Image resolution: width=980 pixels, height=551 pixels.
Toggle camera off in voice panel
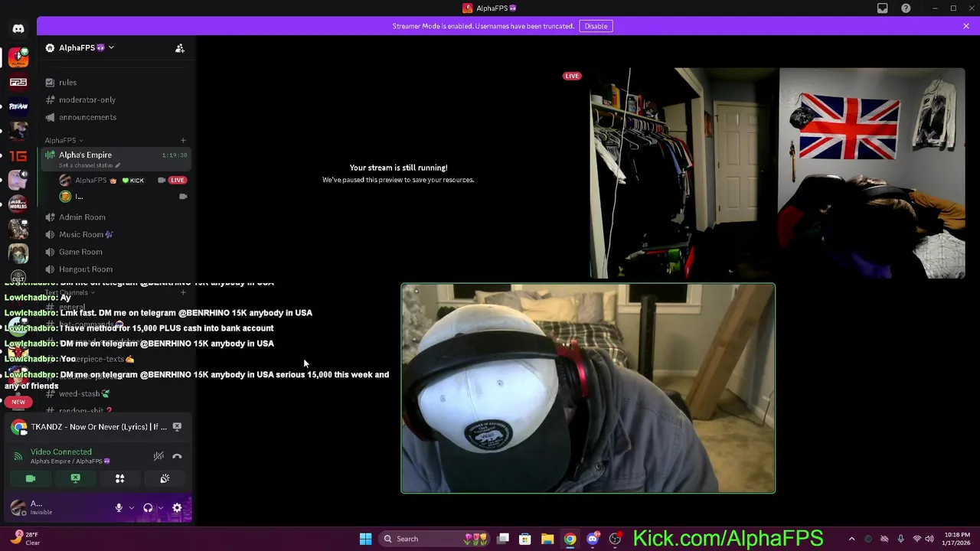click(31, 478)
